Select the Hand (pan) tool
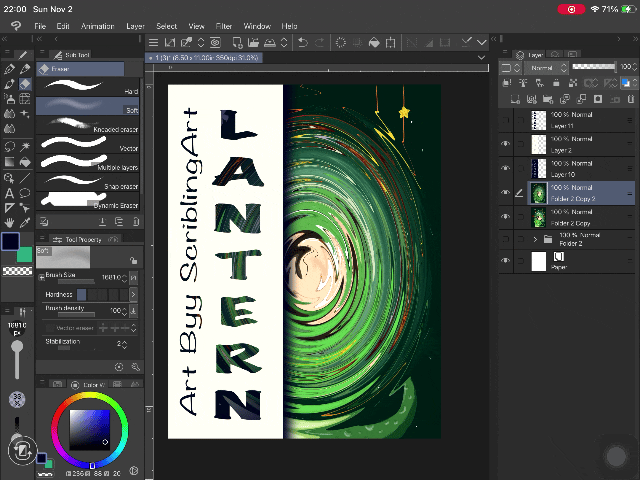Viewport: 640px width, 480px height. coord(9,221)
